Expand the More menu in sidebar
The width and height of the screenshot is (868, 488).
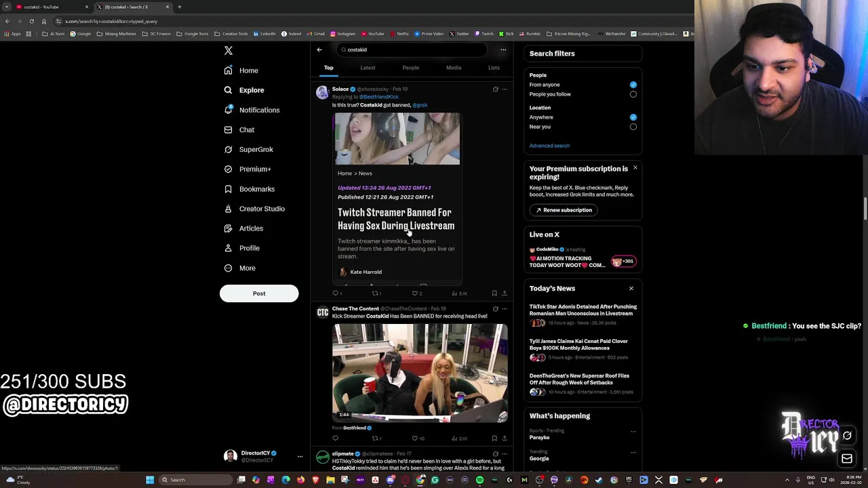point(239,268)
